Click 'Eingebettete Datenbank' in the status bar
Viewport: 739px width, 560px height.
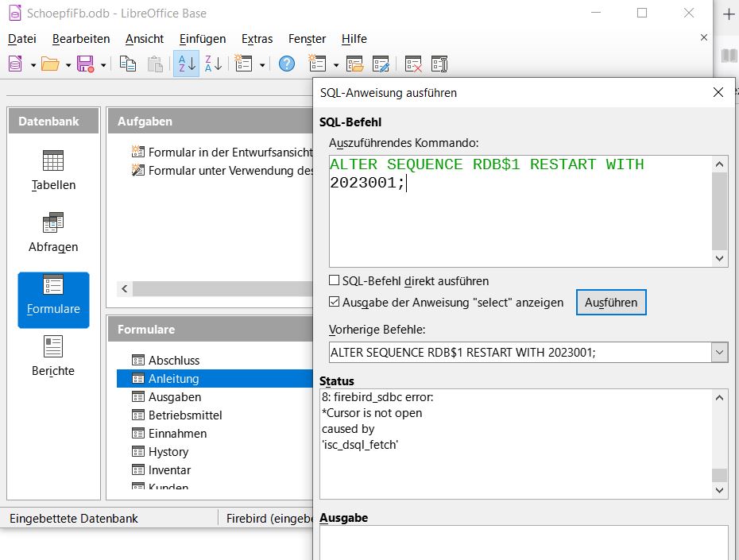click(74, 519)
